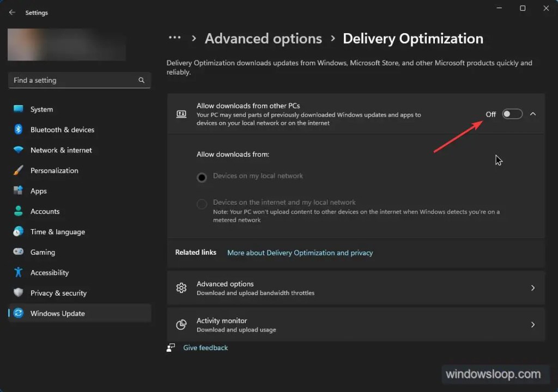The height and width of the screenshot is (392, 558).
Task: Click the breadcrumb arrow before Delivery Optimization
Action: tap(333, 38)
